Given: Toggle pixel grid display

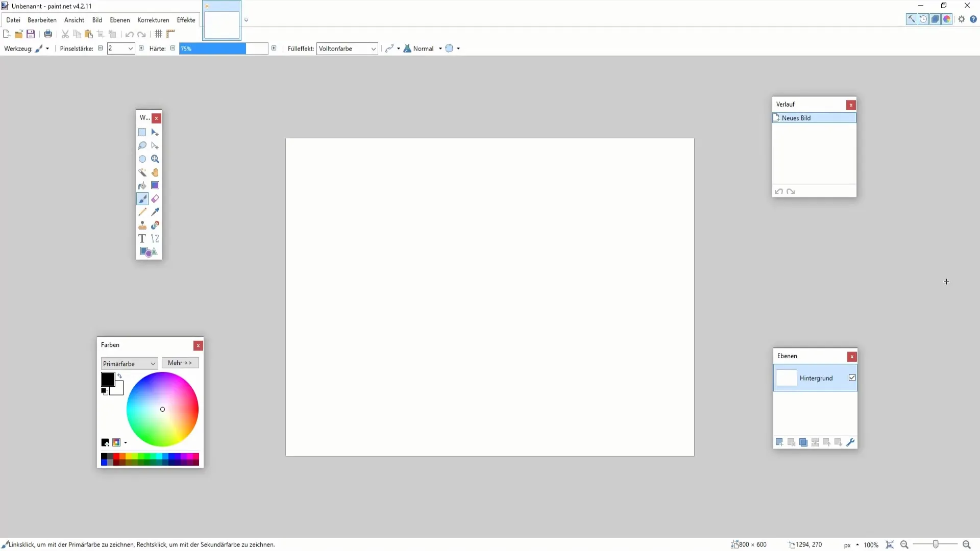Looking at the screenshot, I should coord(159,34).
